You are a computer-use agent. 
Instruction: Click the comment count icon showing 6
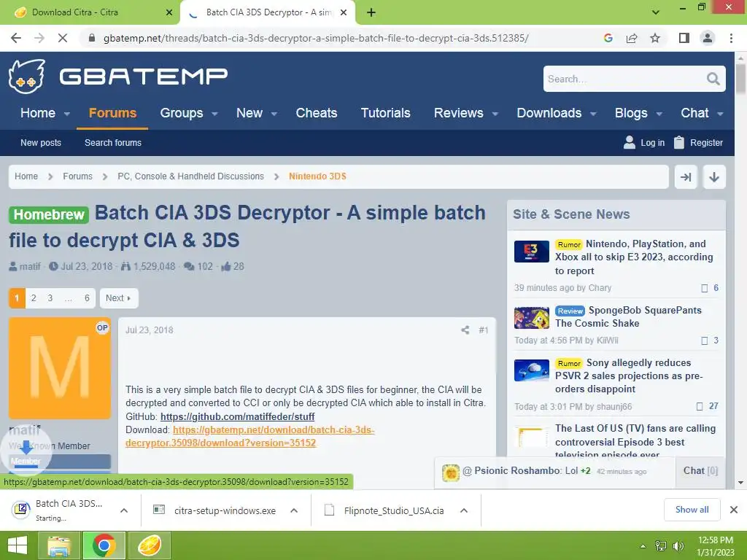click(x=704, y=288)
